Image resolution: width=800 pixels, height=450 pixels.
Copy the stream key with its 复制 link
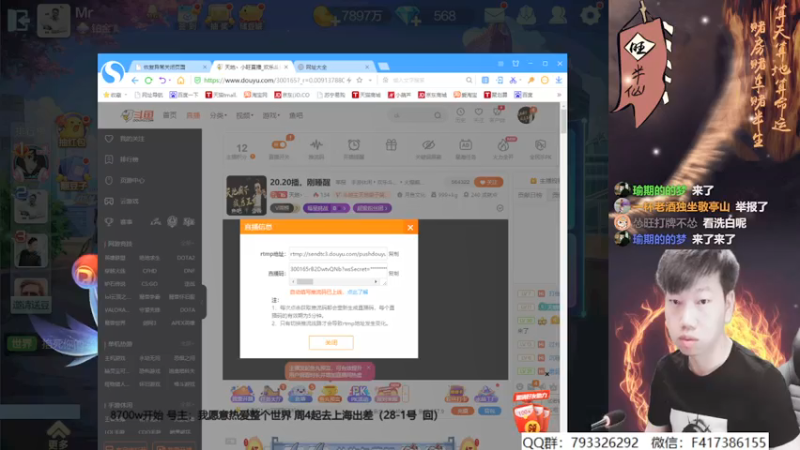[x=394, y=273]
